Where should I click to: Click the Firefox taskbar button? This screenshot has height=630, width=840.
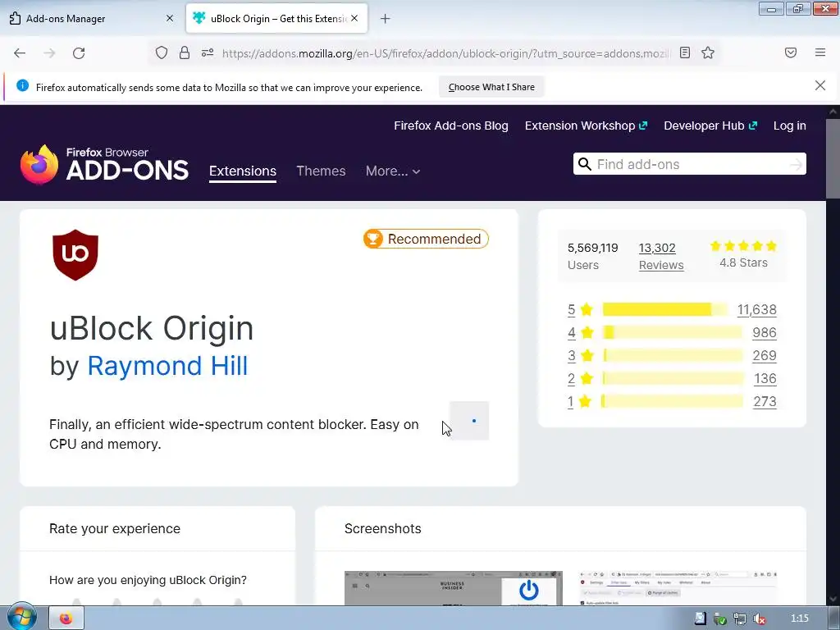[x=66, y=619]
